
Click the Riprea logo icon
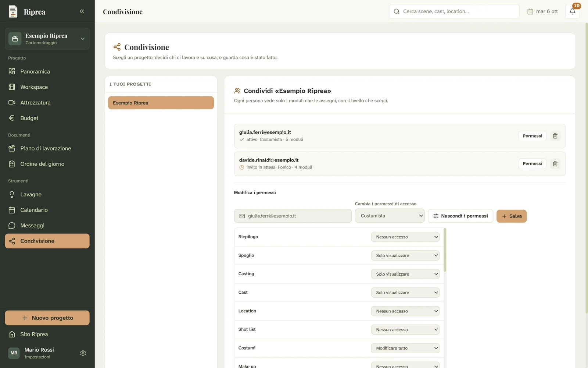point(13,12)
